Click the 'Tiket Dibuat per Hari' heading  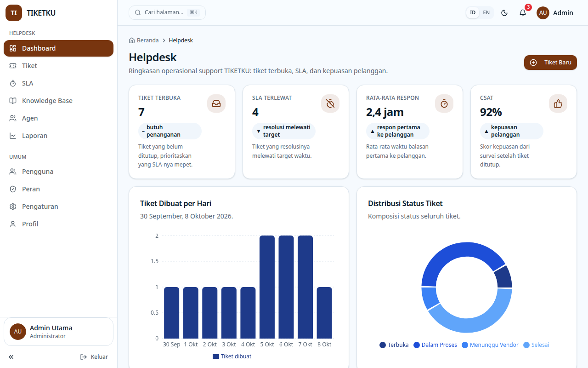pyautogui.click(x=176, y=203)
